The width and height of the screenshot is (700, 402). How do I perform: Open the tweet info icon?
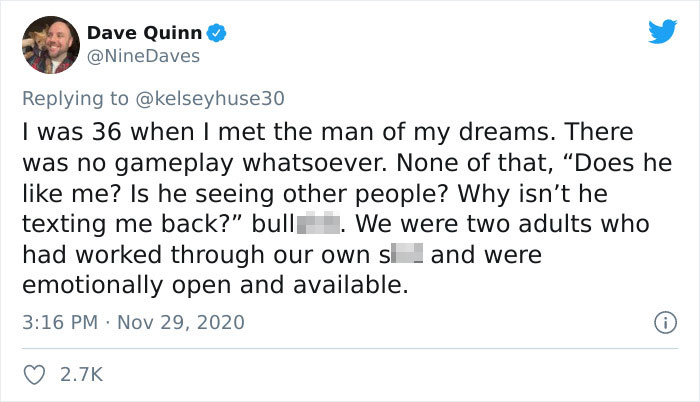(x=660, y=324)
